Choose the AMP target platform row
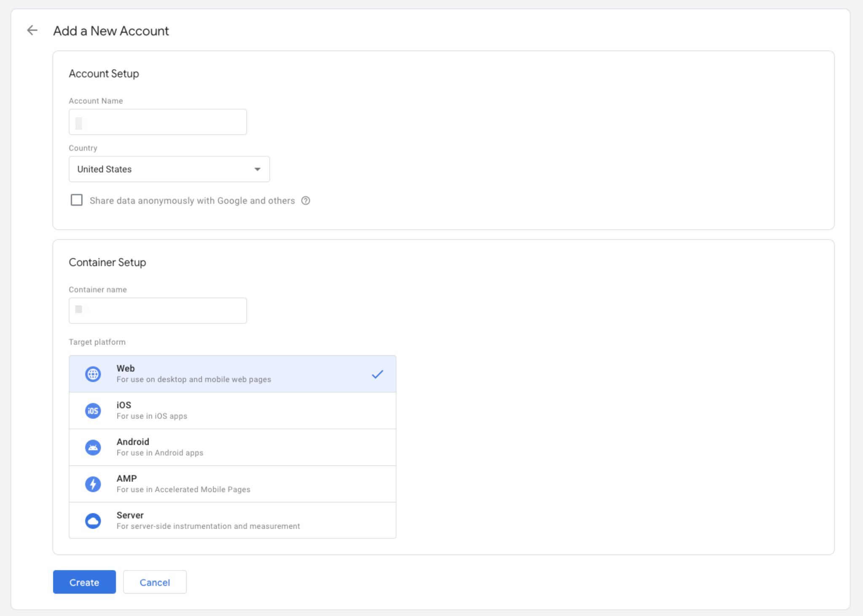 point(232,484)
